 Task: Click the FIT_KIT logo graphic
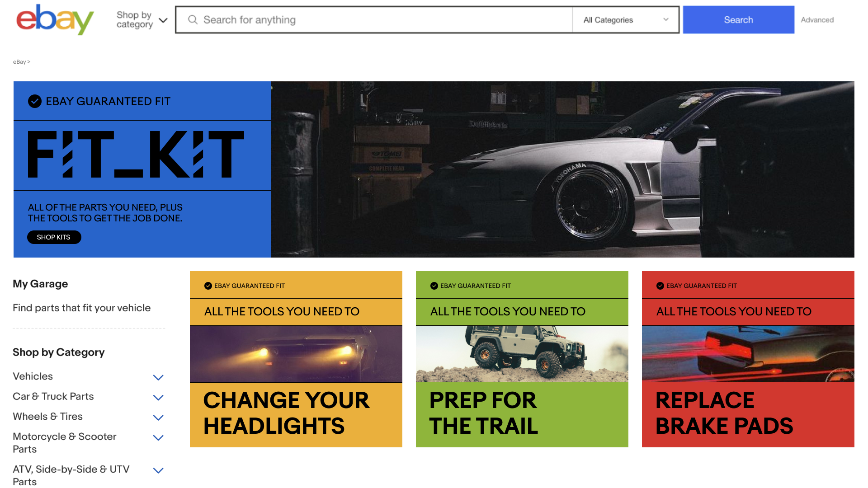136,155
